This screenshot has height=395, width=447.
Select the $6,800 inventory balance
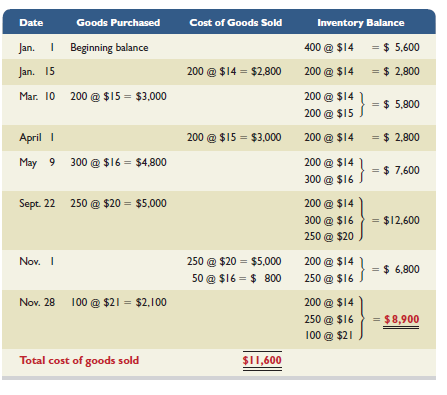click(x=401, y=269)
